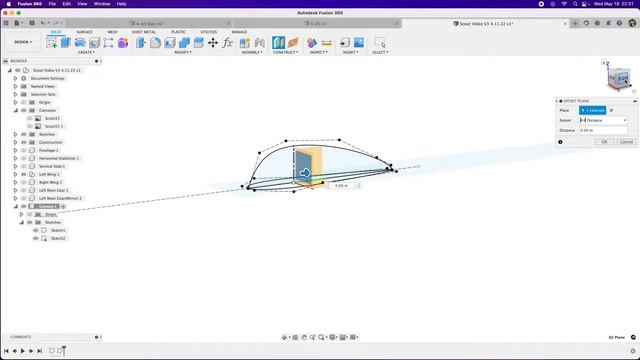Show the Fuselage:1 component

pos(24,150)
